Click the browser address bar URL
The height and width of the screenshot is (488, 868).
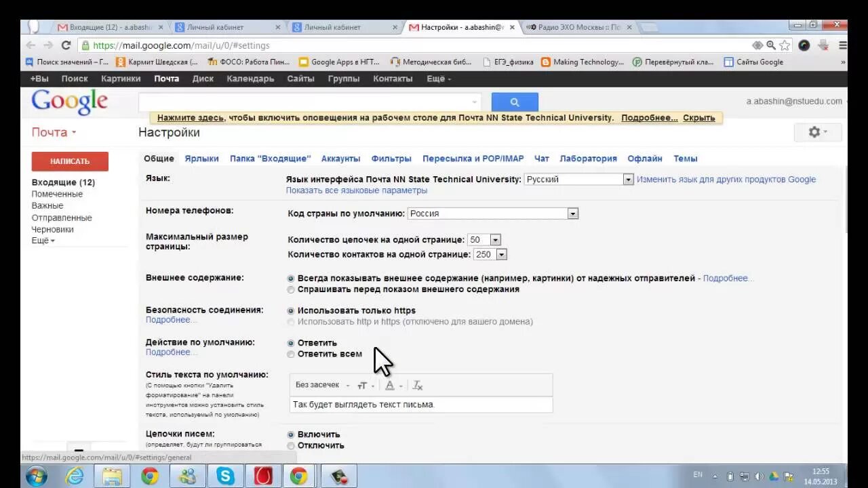(181, 45)
